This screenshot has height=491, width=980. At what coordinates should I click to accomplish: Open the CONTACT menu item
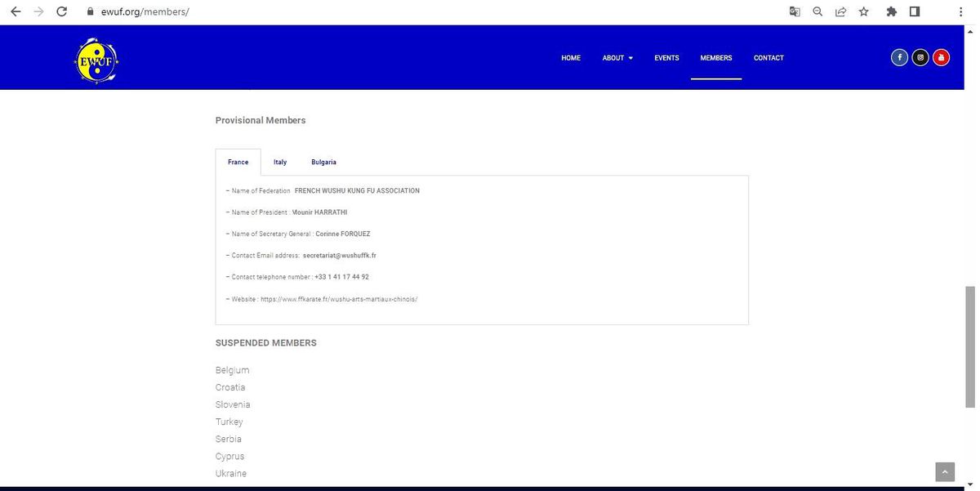768,58
